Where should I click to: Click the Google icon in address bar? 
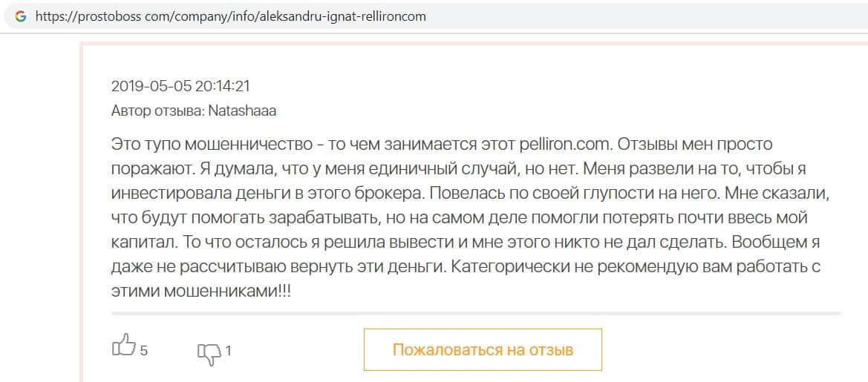tap(20, 16)
